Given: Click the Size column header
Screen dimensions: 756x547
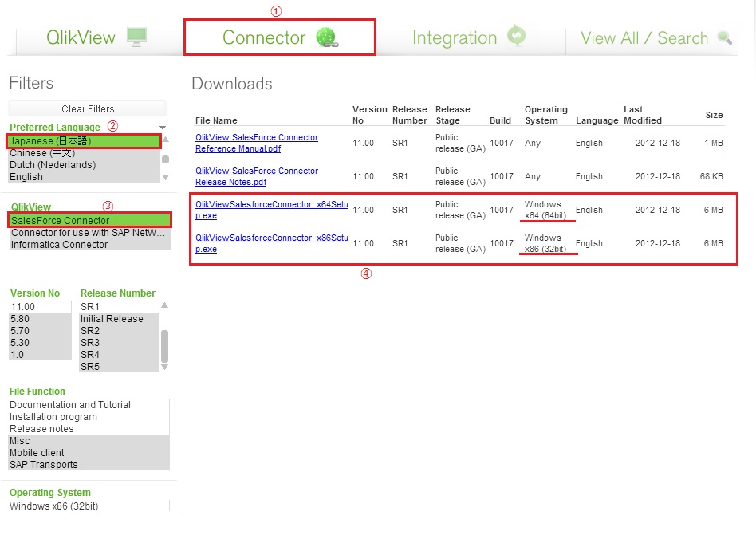Looking at the screenshot, I should 714,115.
